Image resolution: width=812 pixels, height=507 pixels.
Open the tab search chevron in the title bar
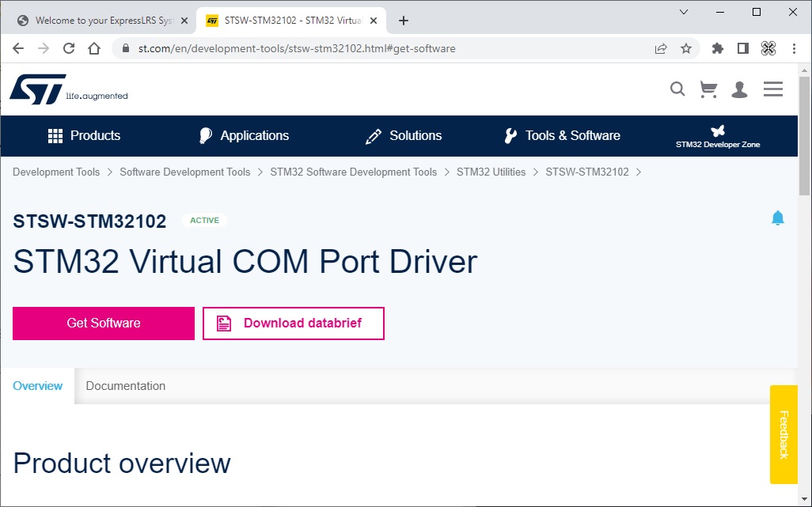pyautogui.click(x=684, y=12)
